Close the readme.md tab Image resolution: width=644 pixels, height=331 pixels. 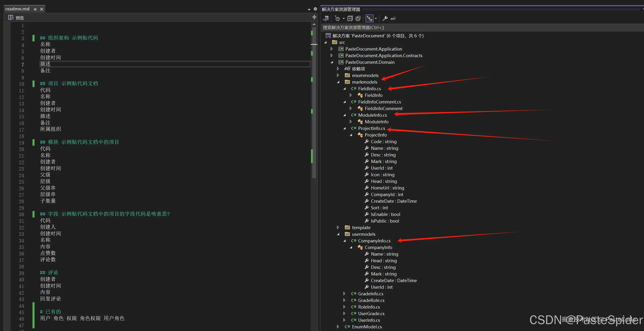[x=42, y=9]
